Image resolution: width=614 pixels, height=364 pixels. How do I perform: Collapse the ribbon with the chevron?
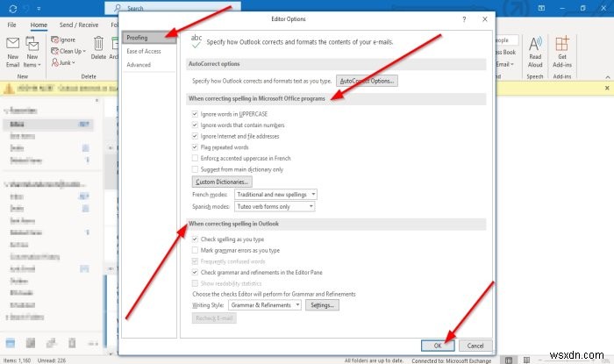pos(607,76)
